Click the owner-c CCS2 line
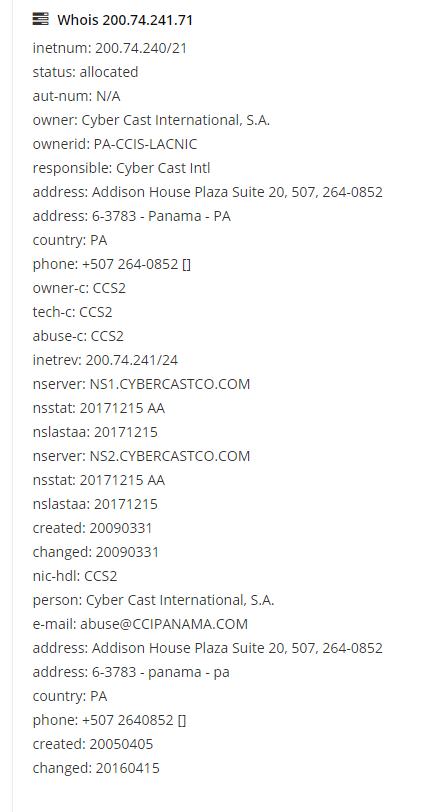The height and width of the screenshot is (812, 429). pyautogui.click(x=79, y=288)
